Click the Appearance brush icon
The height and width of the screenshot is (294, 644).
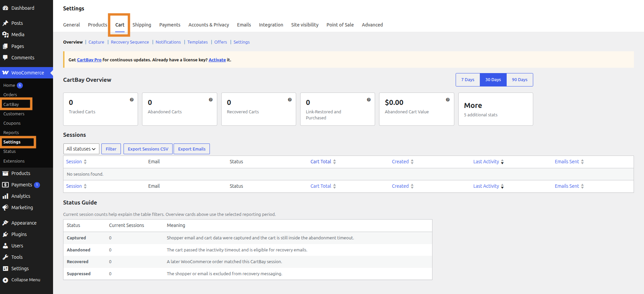point(5,223)
